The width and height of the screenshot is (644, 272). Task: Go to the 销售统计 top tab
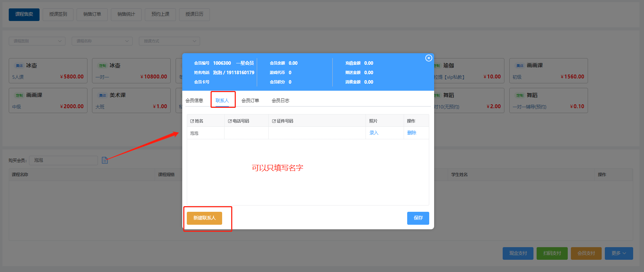126,14
